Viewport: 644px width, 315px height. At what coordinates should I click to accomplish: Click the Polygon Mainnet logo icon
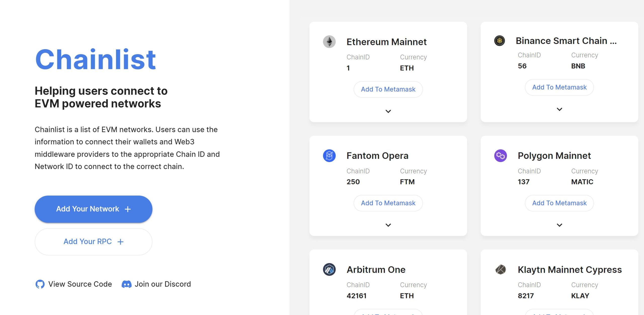point(500,156)
